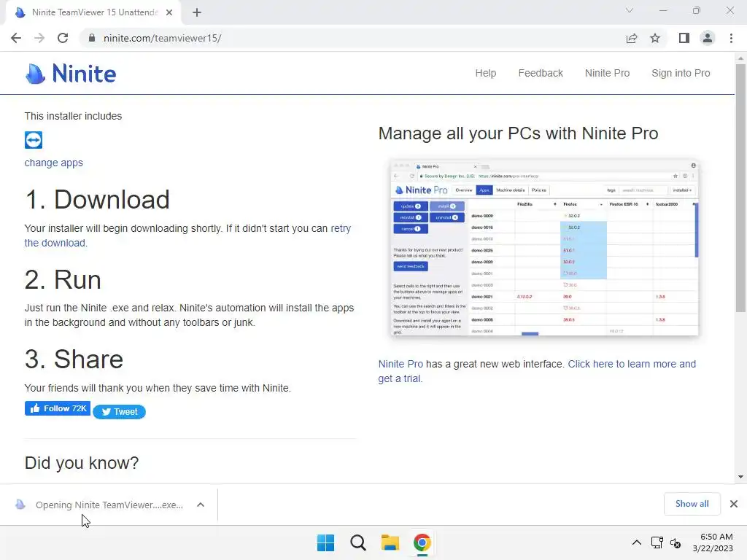Screen dimensions: 747x560
Task: Open network status tray icon
Action: 657,542
